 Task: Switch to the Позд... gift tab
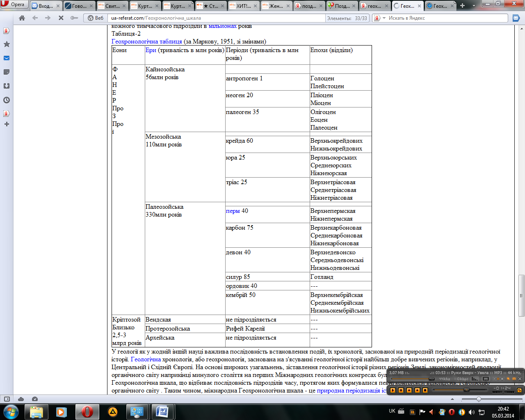342,6
